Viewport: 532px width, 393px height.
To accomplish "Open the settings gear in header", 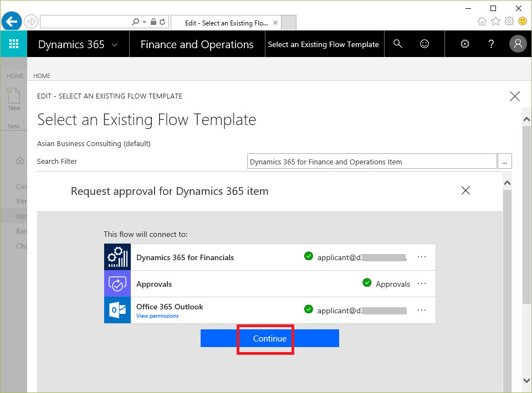I will [465, 44].
